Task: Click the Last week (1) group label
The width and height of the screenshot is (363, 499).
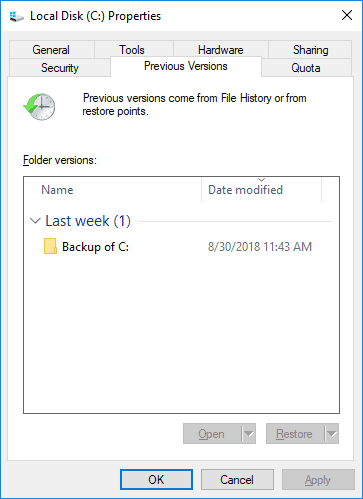Action: click(88, 221)
